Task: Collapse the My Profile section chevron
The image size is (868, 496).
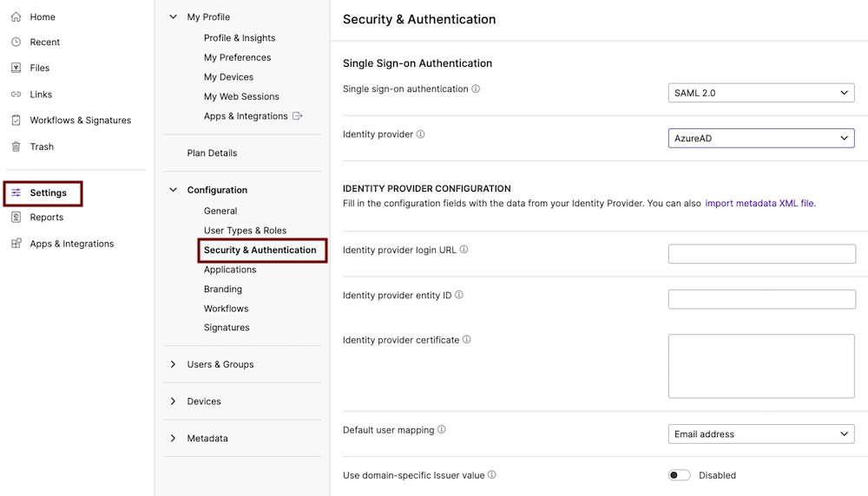Action: [174, 16]
